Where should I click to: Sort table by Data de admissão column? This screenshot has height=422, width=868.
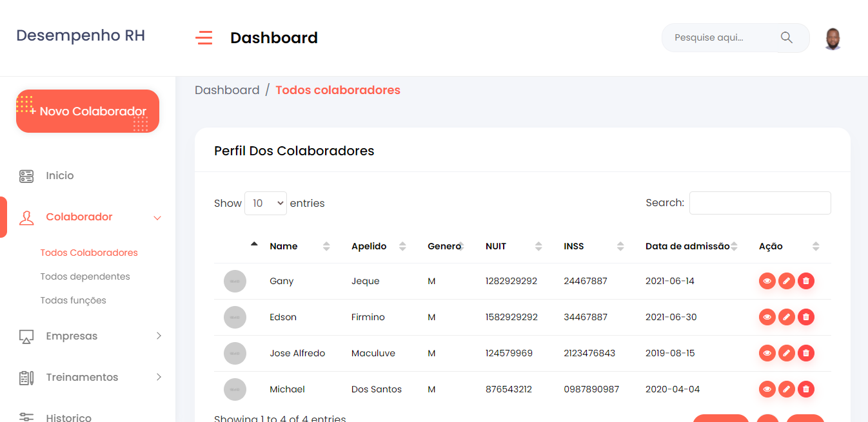(x=687, y=246)
